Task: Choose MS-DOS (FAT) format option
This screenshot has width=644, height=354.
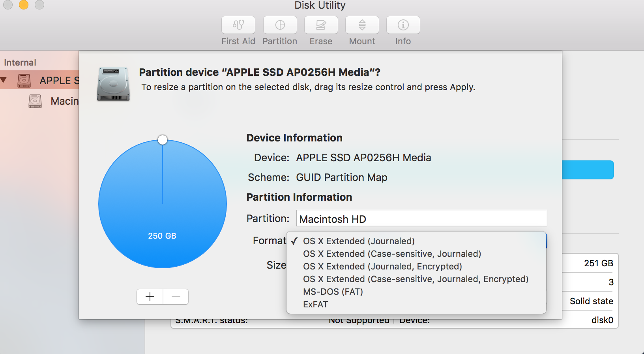Action: click(416, 292)
